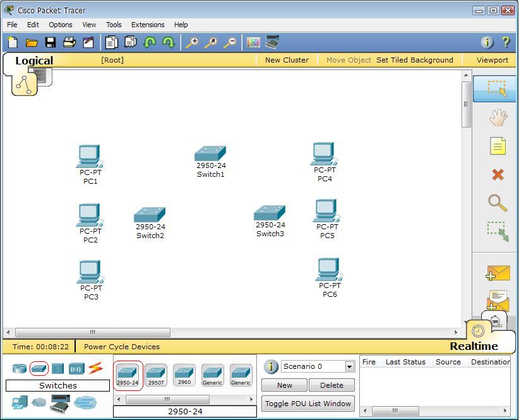
Task: Click New scenario button
Action: pos(284,385)
